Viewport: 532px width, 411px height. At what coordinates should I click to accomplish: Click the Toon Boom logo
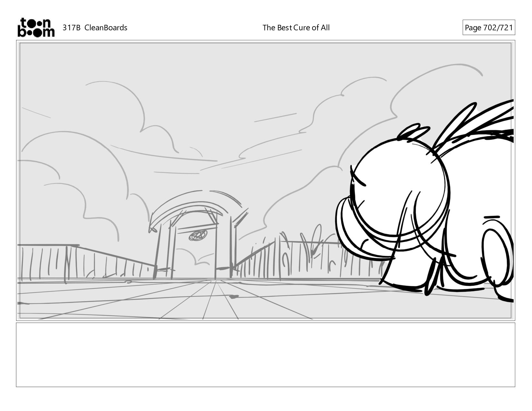pyautogui.click(x=36, y=27)
